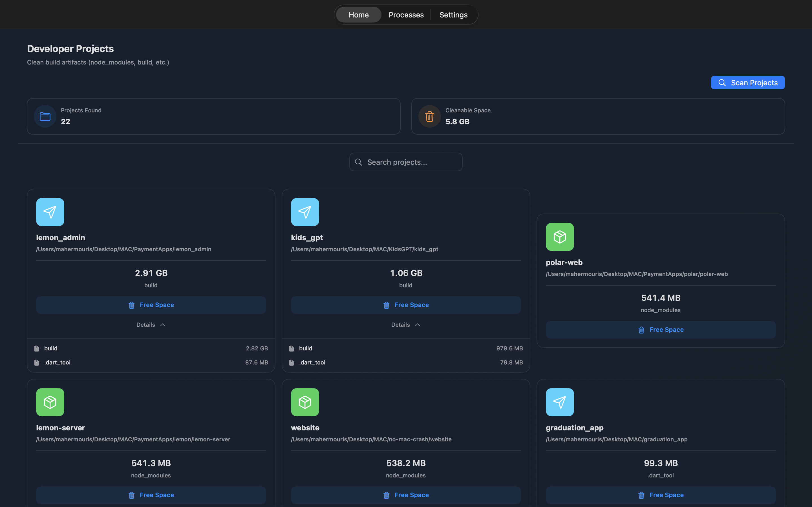812x507 pixels.
Task: Click the blue folder icon in Projects Found card
Action: coord(45,116)
